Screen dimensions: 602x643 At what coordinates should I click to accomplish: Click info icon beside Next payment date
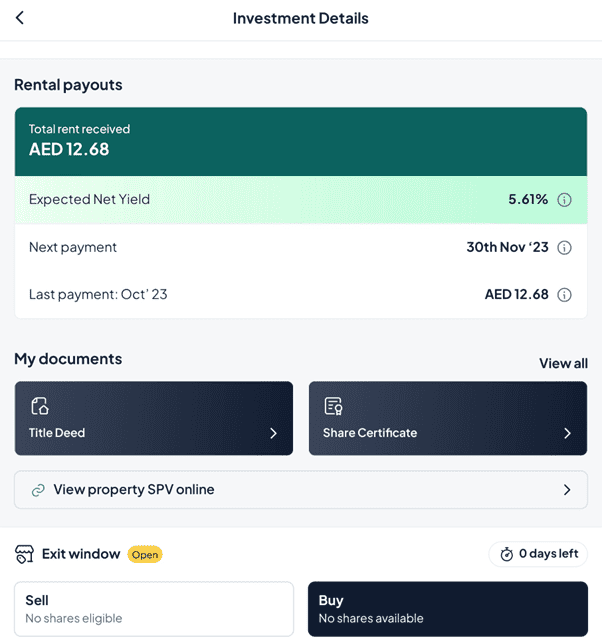click(564, 248)
